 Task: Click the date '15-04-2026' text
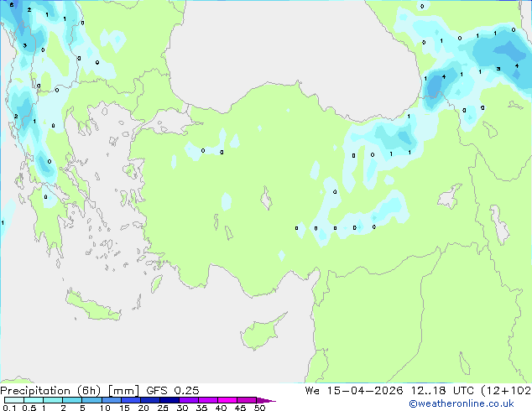[365, 391]
